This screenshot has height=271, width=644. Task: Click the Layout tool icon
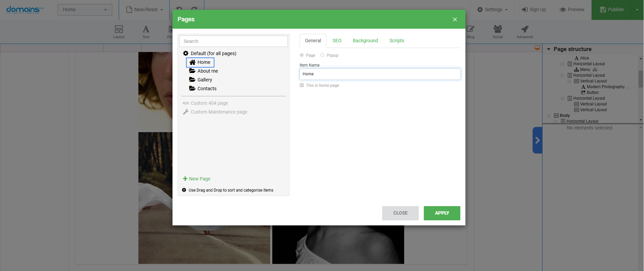[x=119, y=29]
